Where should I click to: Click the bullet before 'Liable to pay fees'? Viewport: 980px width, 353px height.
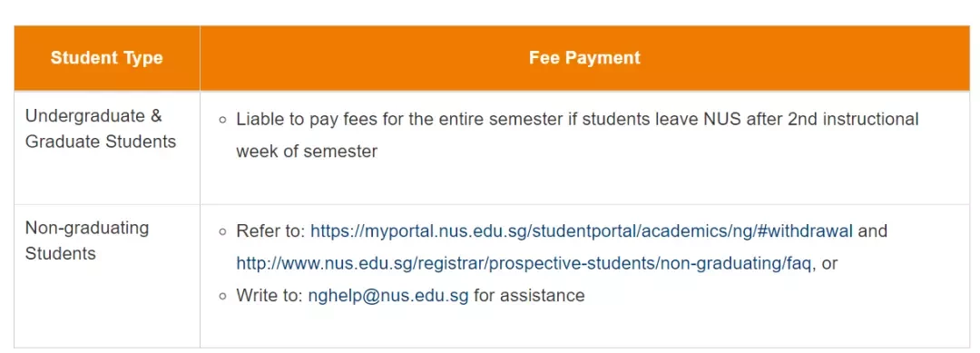pyautogui.click(x=223, y=120)
